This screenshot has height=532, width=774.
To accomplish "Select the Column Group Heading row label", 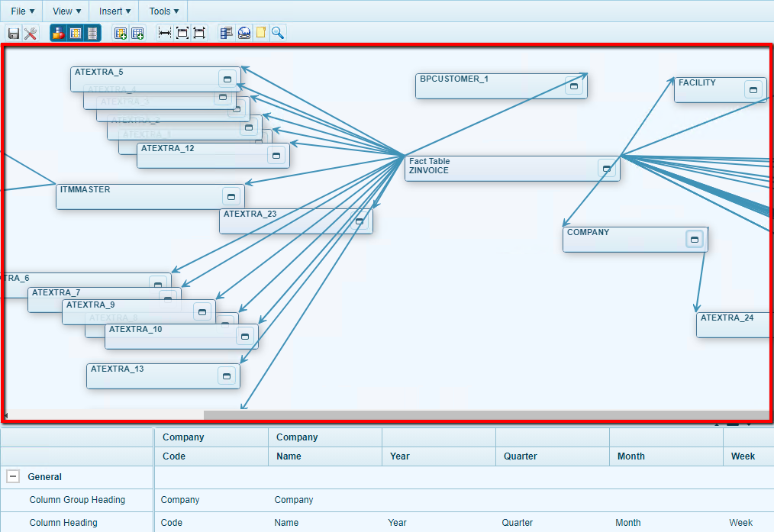I will [x=77, y=500].
